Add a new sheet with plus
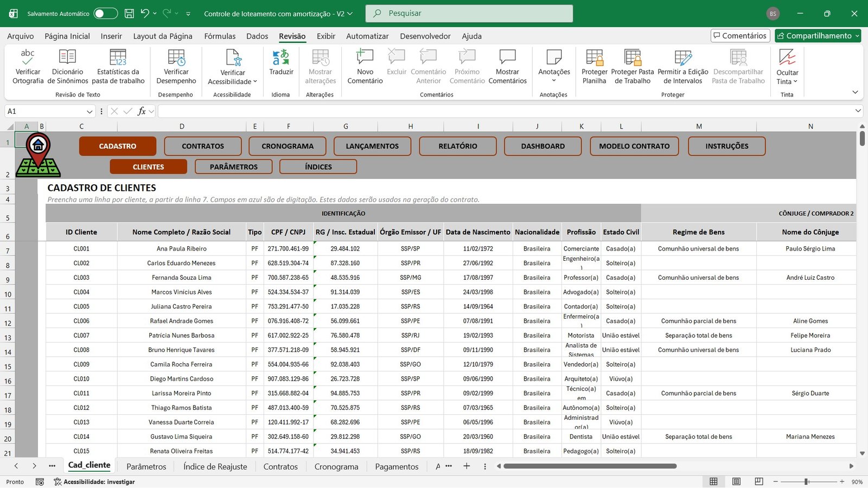The height and width of the screenshot is (488, 868). [467, 466]
